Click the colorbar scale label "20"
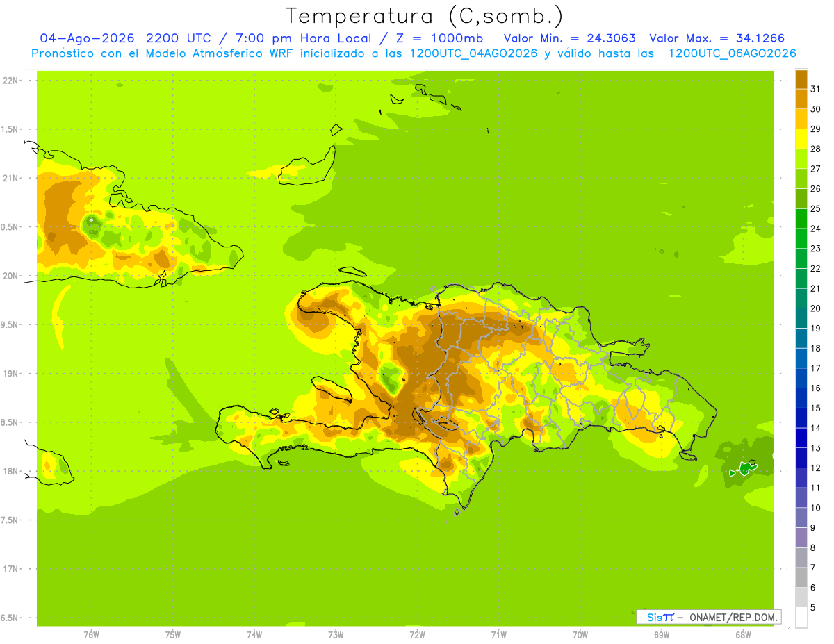834x644 pixels. coord(815,308)
